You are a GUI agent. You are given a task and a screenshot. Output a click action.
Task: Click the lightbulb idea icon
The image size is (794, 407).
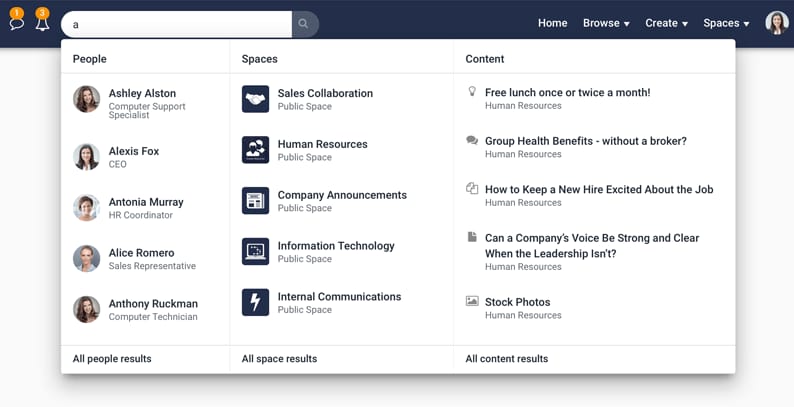click(472, 92)
